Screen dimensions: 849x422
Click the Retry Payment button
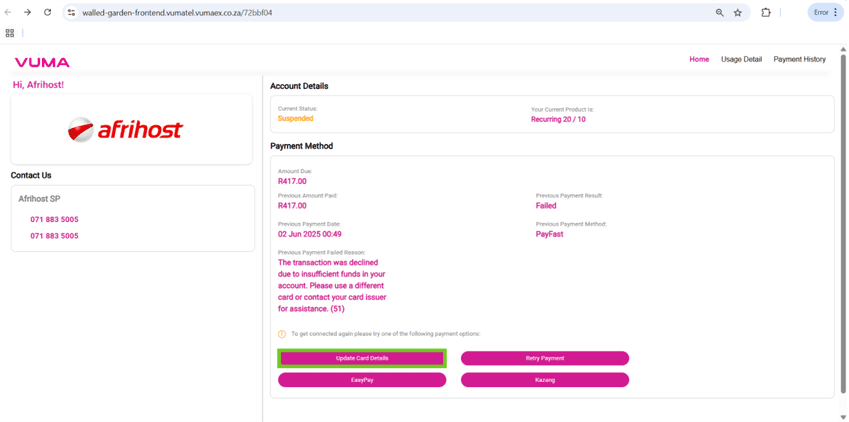[x=545, y=358]
